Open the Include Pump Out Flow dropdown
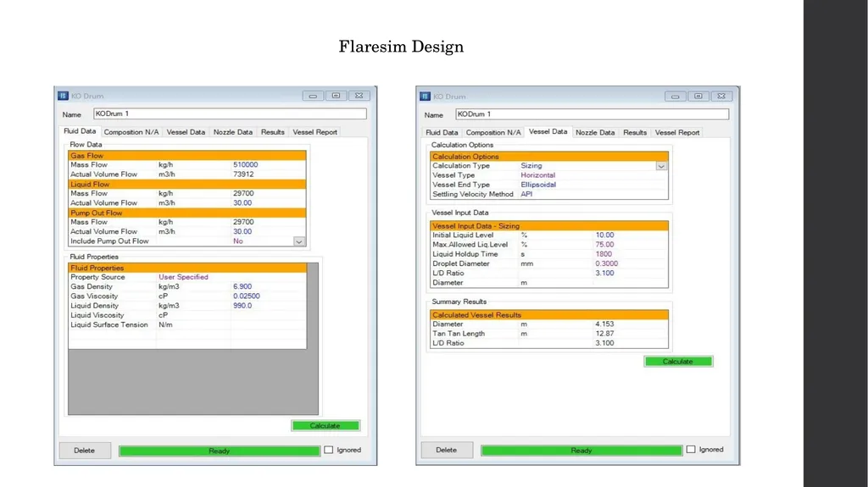 point(299,241)
